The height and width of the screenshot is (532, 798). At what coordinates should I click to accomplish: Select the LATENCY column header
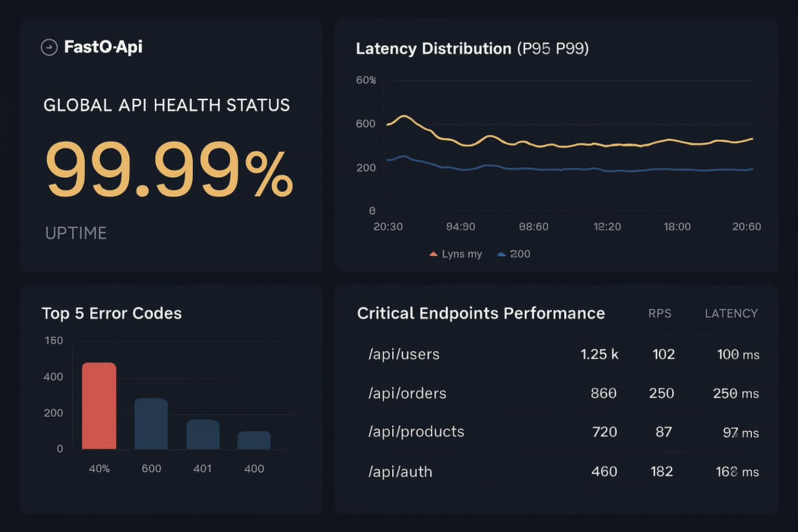[731, 313]
